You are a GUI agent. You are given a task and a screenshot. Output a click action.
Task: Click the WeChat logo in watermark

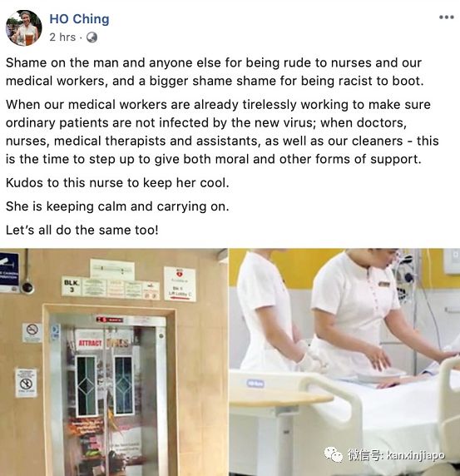pos(334,454)
